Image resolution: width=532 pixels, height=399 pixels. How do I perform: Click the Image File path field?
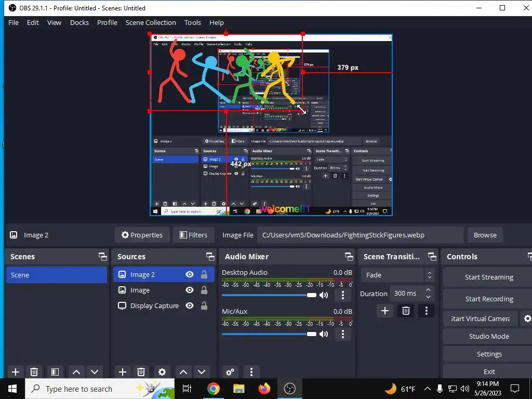pyautogui.click(x=360, y=235)
